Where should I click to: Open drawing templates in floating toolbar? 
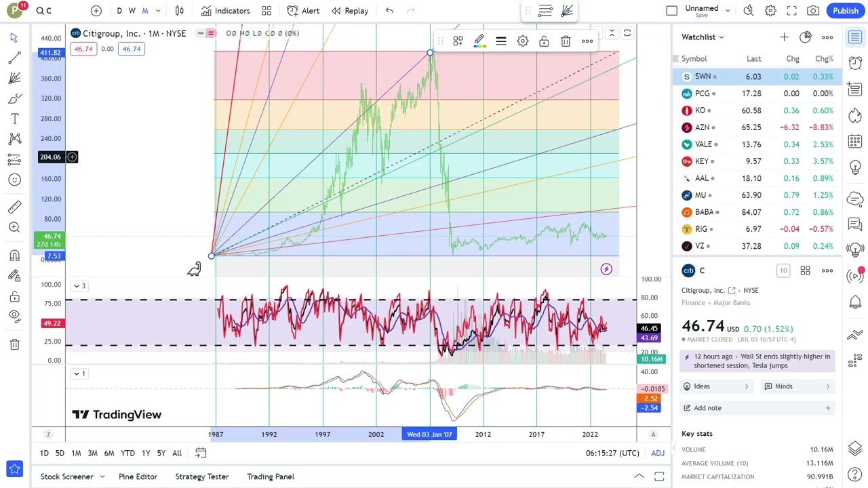click(x=458, y=41)
